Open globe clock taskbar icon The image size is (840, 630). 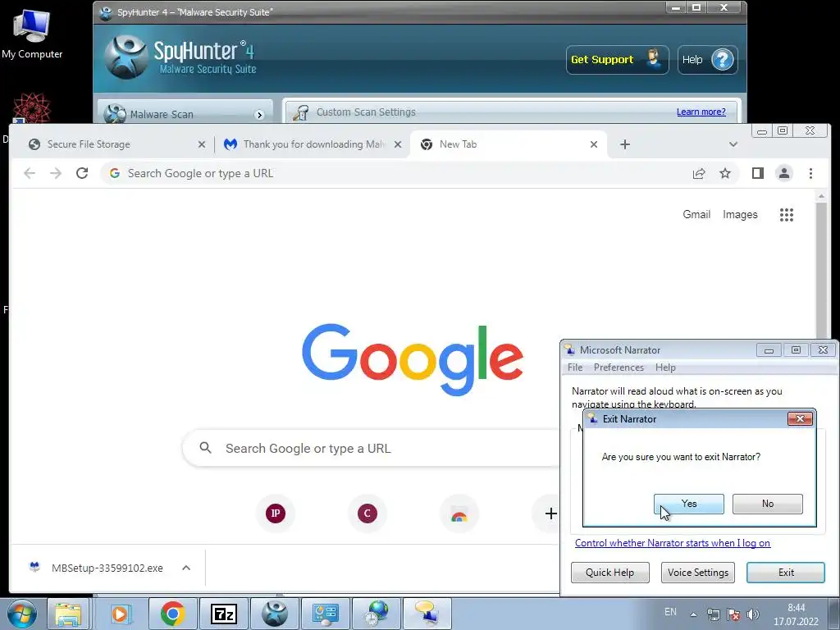pos(377,614)
